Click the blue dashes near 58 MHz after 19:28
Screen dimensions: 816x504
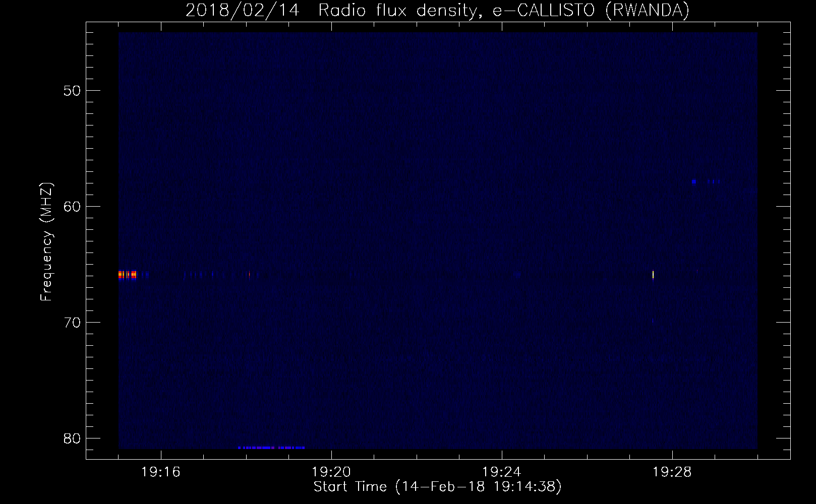(x=706, y=181)
